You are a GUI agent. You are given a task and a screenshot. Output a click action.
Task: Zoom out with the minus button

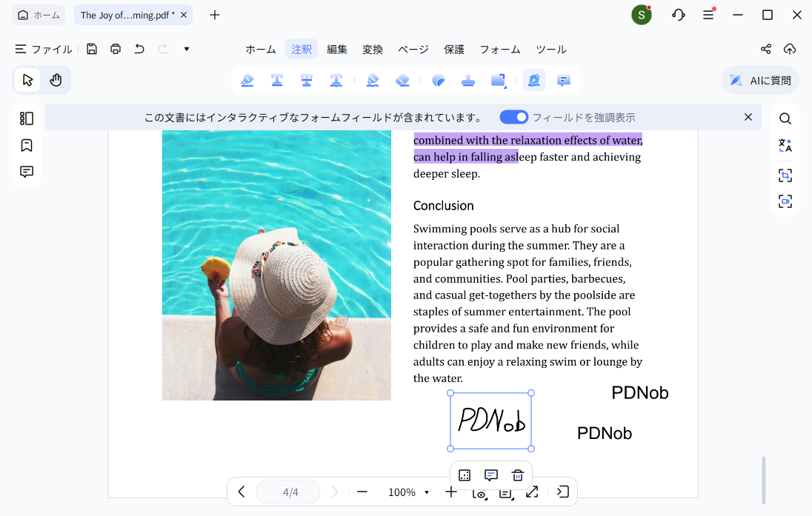[x=362, y=492]
